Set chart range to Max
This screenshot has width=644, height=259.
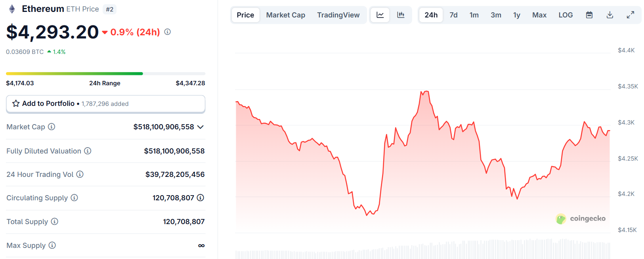[x=539, y=15]
